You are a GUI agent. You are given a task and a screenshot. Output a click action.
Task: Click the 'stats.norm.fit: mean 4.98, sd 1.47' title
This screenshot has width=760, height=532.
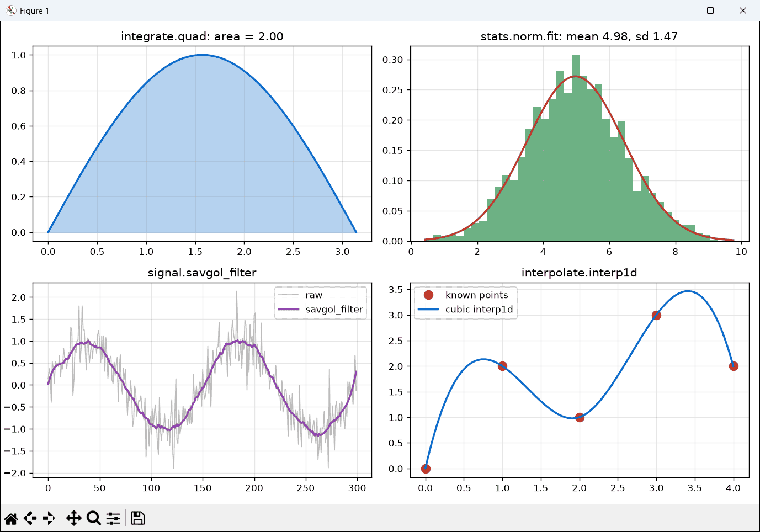pyautogui.click(x=579, y=36)
